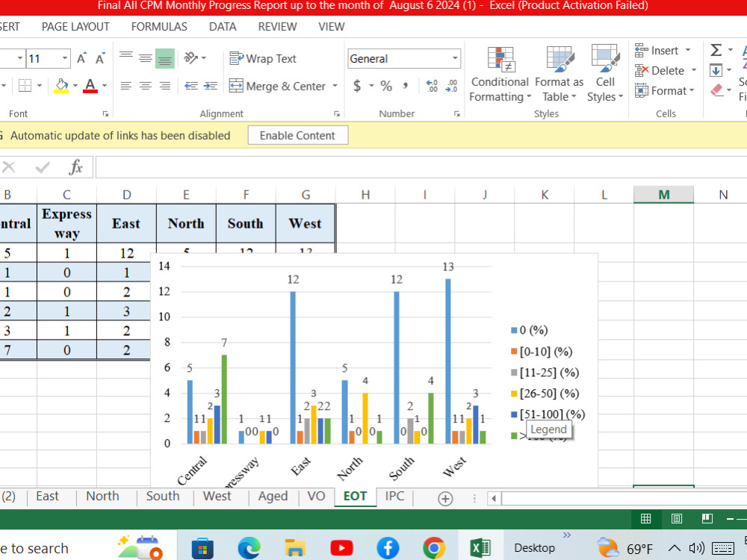The width and height of the screenshot is (747, 560).
Task: Apply the accounting dollar format
Action: (x=357, y=86)
